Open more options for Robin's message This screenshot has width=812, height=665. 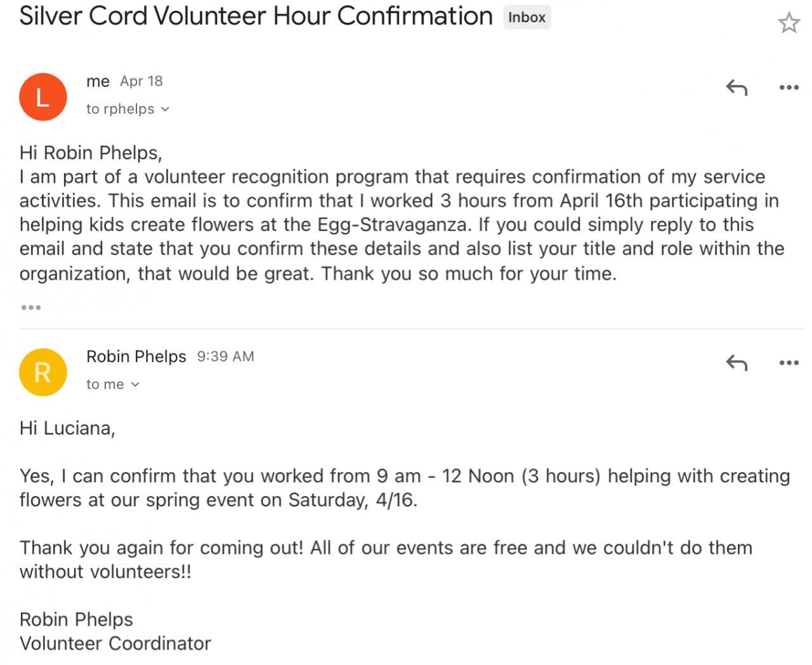[x=789, y=363]
